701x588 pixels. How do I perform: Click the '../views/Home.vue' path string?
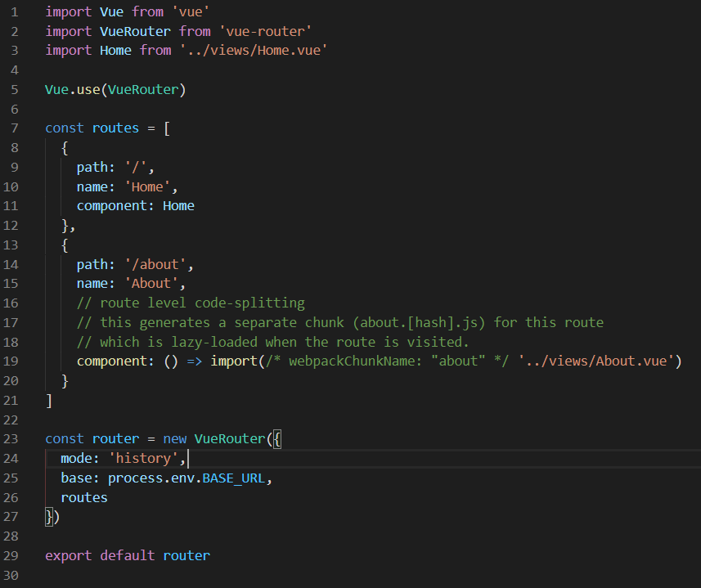254,50
